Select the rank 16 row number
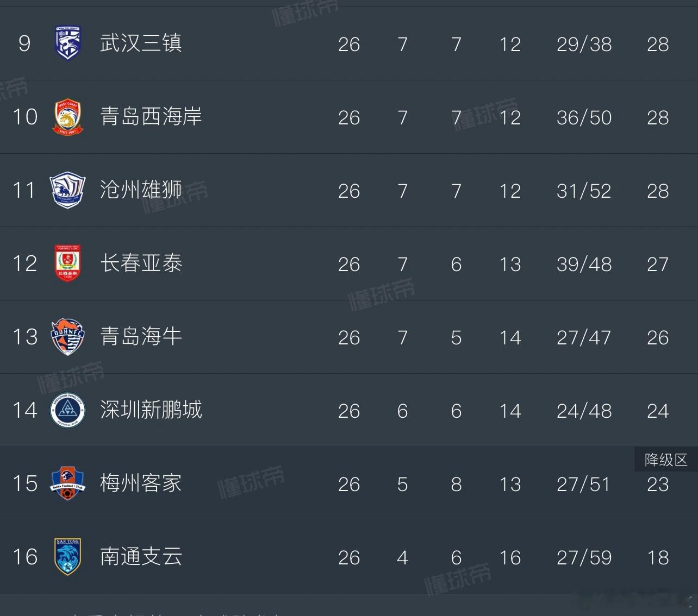698x616 pixels. coord(25,557)
